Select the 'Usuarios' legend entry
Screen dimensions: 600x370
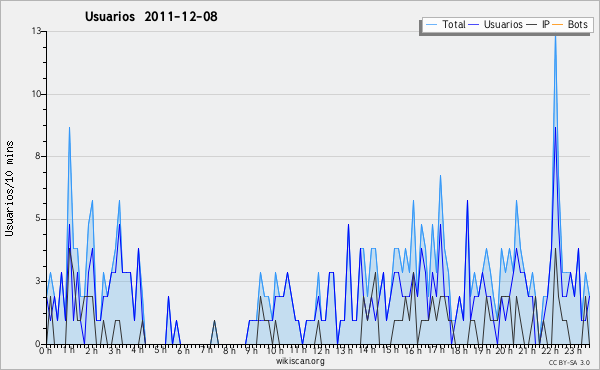[503, 24]
